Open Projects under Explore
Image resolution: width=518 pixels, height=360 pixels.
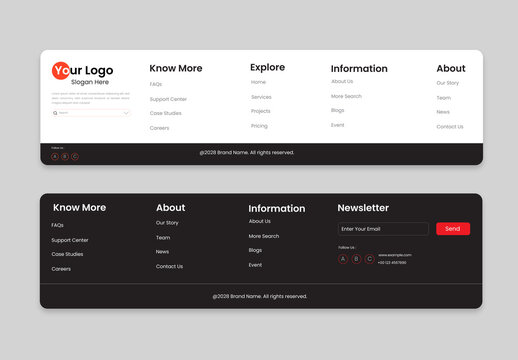pyautogui.click(x=261, y=111)
